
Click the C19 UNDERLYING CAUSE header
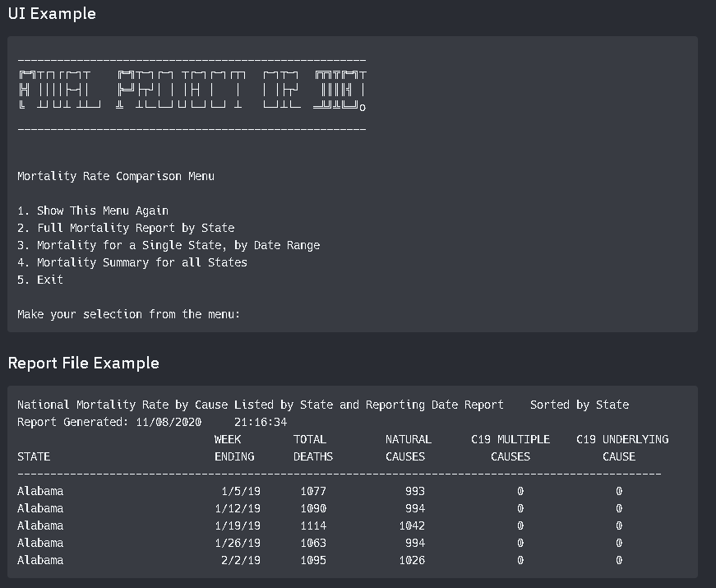tap(619, 448)
